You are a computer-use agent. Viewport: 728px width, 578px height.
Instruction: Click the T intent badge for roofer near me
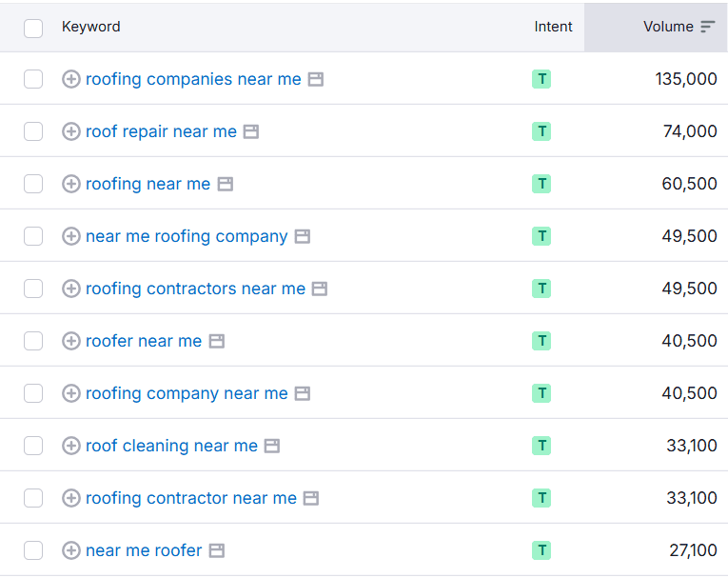pos(541,341)
